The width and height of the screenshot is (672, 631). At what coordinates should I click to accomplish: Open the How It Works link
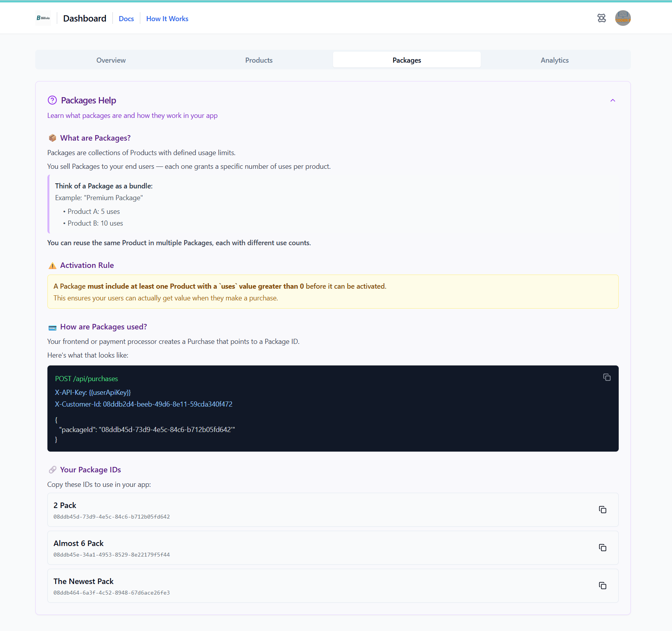click(167, 19)
